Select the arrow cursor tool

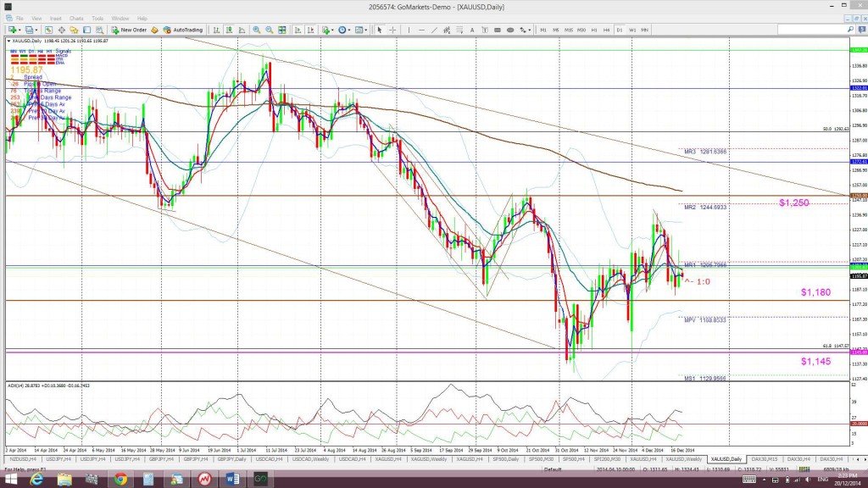380,30
